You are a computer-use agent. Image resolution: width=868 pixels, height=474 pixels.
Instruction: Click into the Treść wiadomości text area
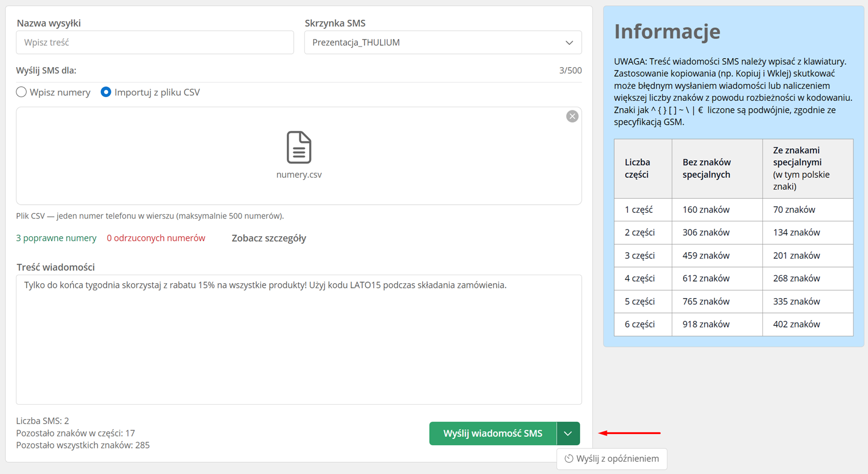coord(299,340)
